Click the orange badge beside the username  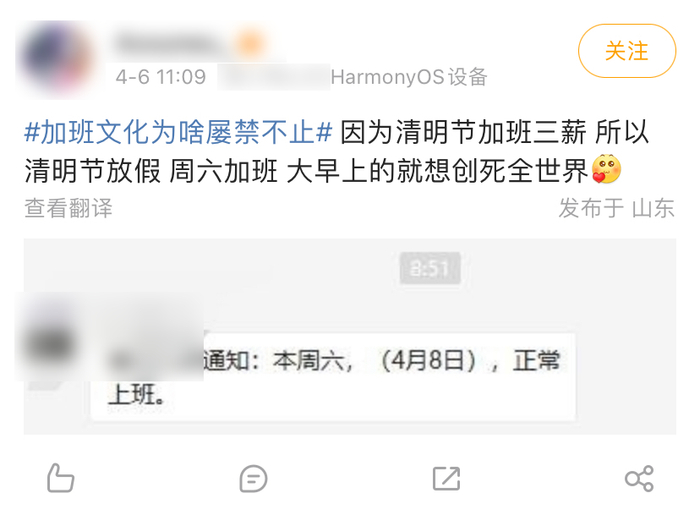click(x=250, y=43)
